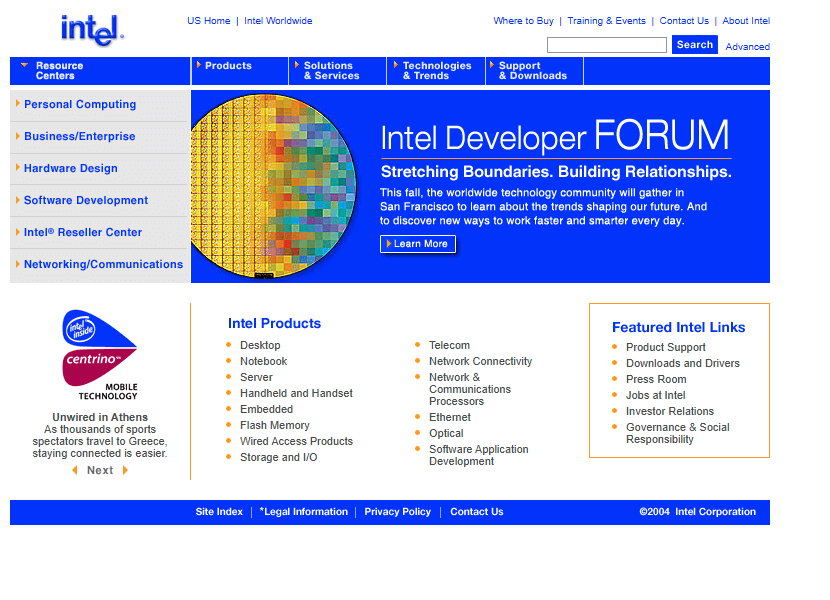
Task: Open Ethernet products link
Action: pos(449,417)
